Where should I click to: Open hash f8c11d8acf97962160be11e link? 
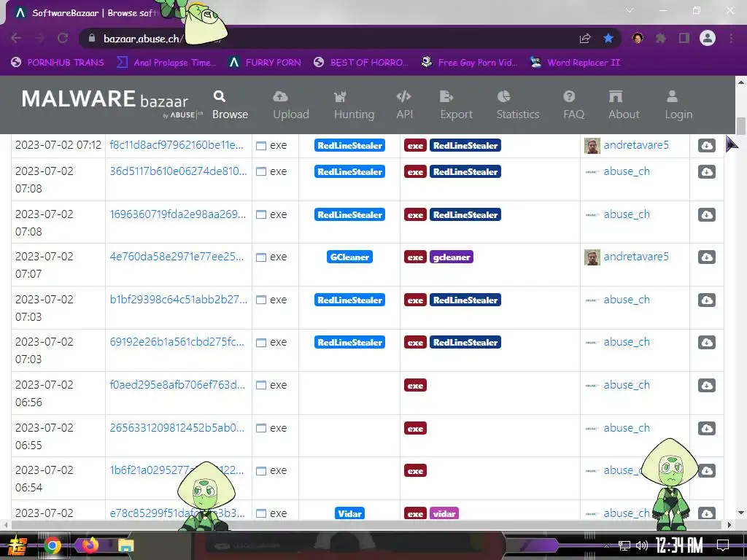[177, 145]
